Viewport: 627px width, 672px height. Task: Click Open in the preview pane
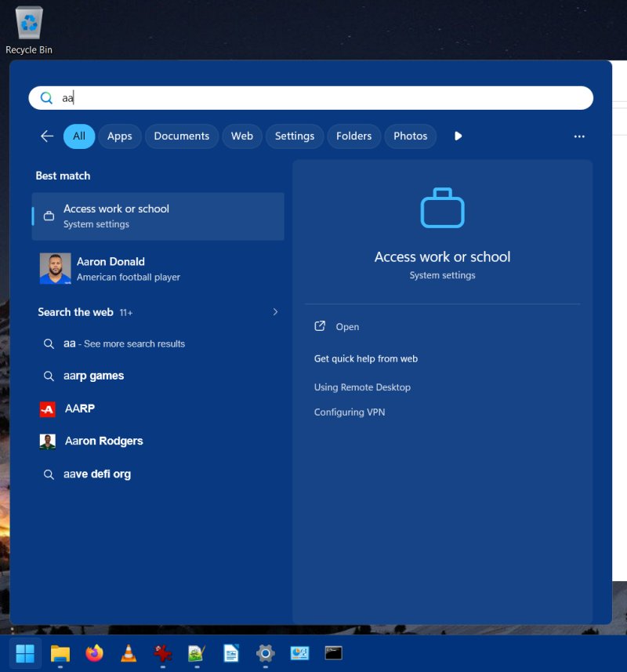click(x=347, y=326)
